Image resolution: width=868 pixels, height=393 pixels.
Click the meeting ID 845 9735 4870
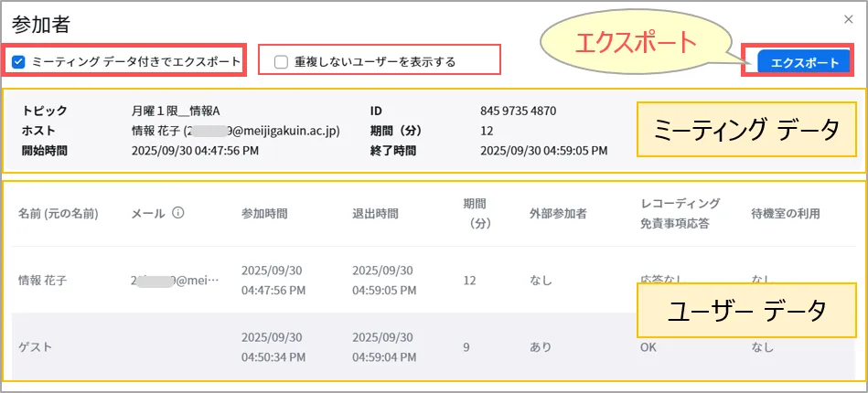click(x=518, y=112)
